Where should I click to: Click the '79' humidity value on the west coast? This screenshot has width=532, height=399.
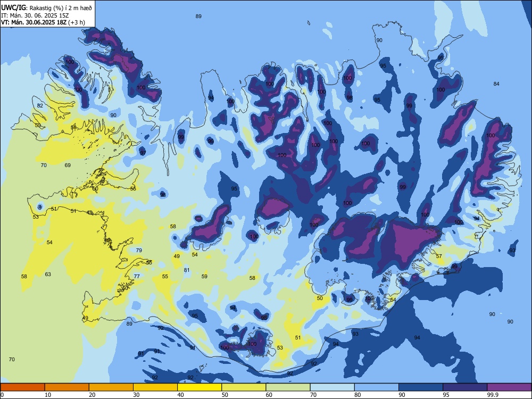pyautogui.click(x=139, y=251)
